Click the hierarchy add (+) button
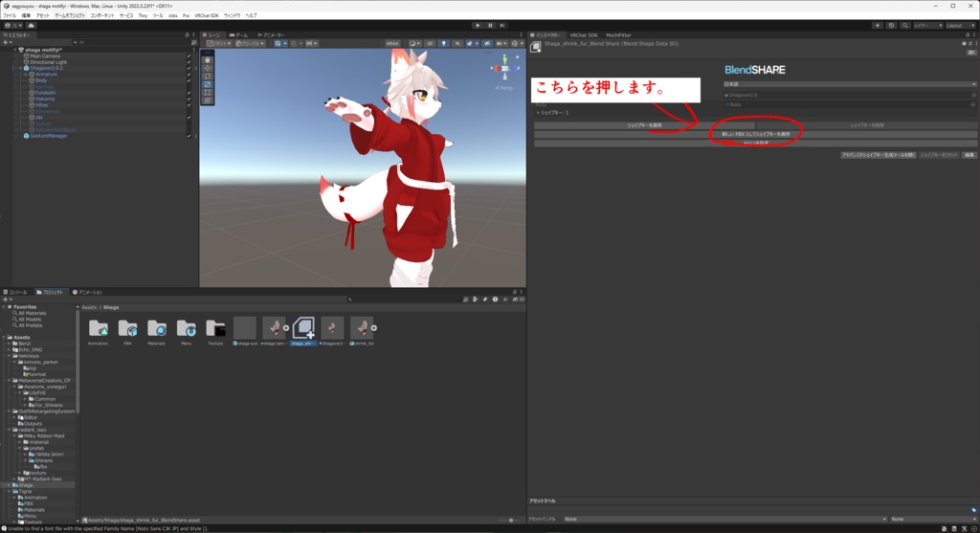Screen dimensions: 980x533 point(7,42)
